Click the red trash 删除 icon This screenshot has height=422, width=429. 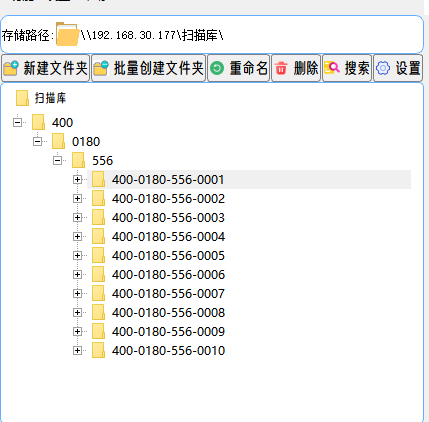pyautogui.click(x=281, y=68)
